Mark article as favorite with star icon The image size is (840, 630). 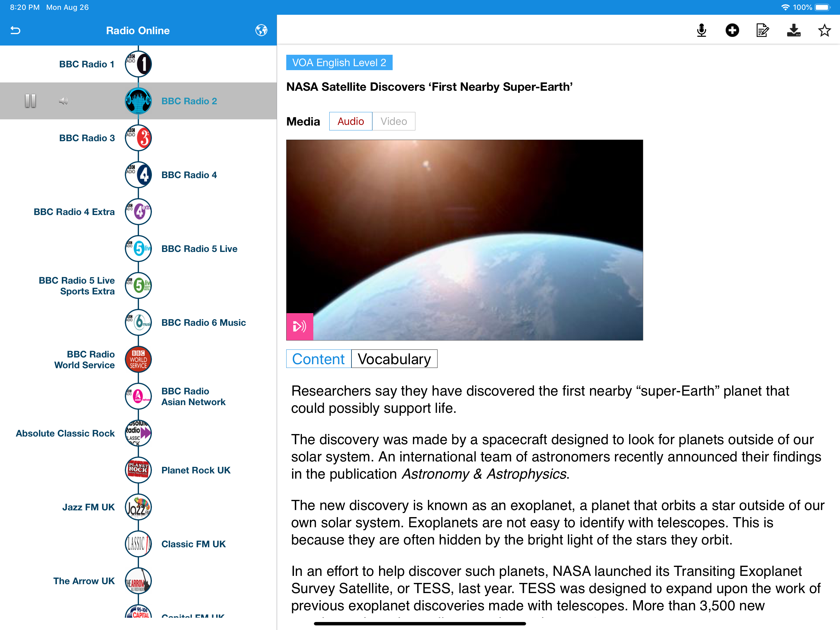coord(824,30)
